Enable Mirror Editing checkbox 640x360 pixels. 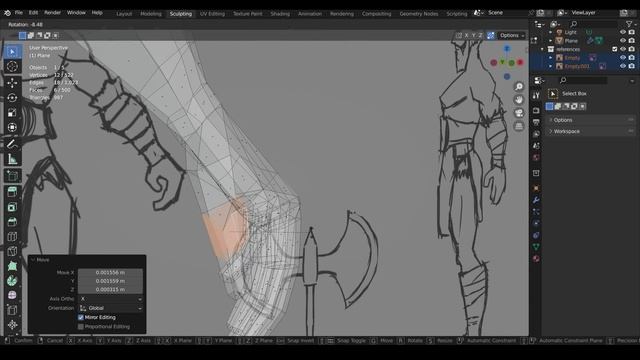coord(81,318)
